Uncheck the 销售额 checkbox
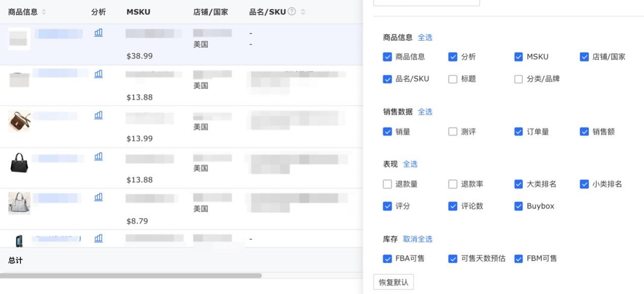 pos(584,131)
